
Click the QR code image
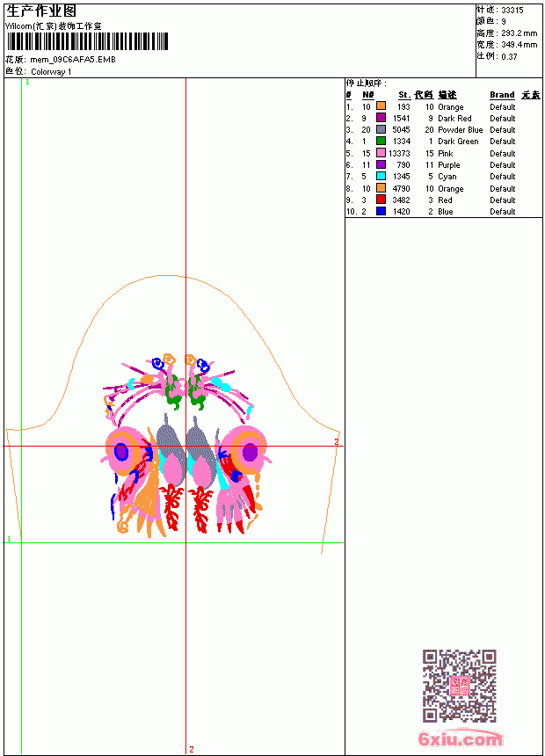point(460,686)
